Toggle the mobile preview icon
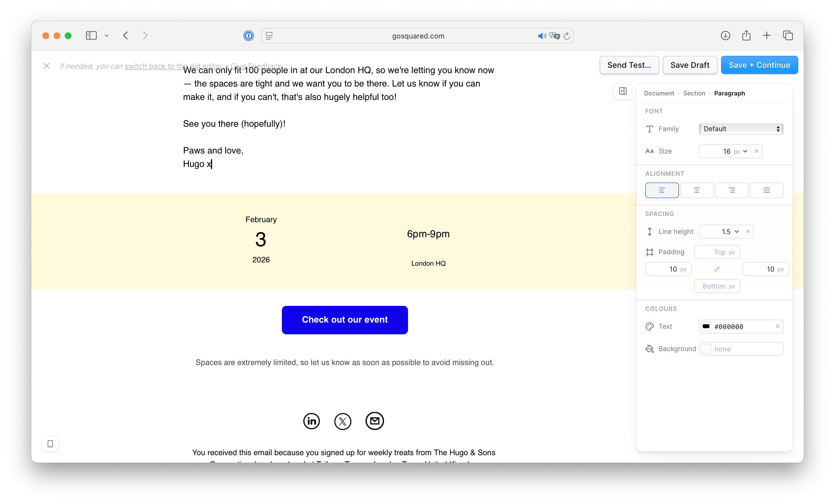The image size is (835, 504). click(50, 444)
